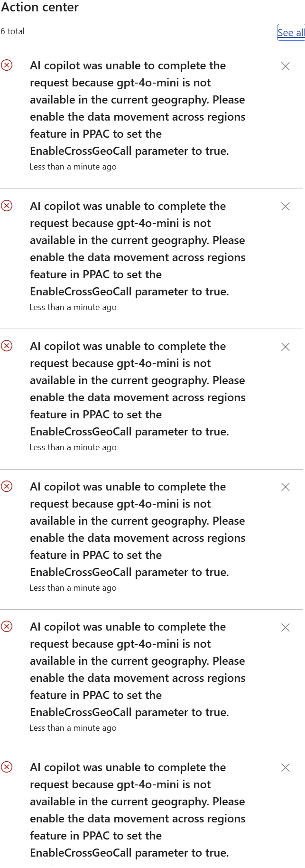305x868 pixels.
Task: Select the error icon of fourth notification
Action: point(7,486)
